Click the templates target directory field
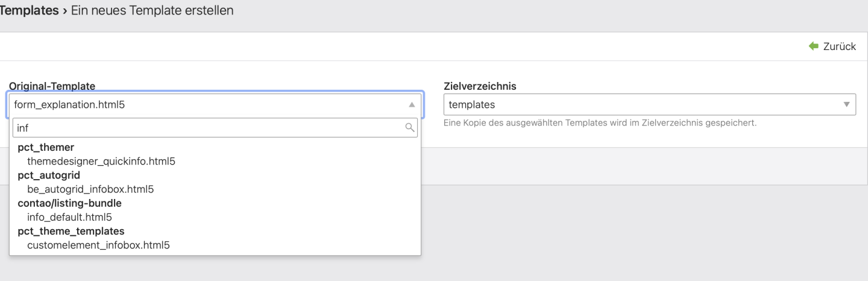This screenshot has height=281, width=868. [639, 105]
